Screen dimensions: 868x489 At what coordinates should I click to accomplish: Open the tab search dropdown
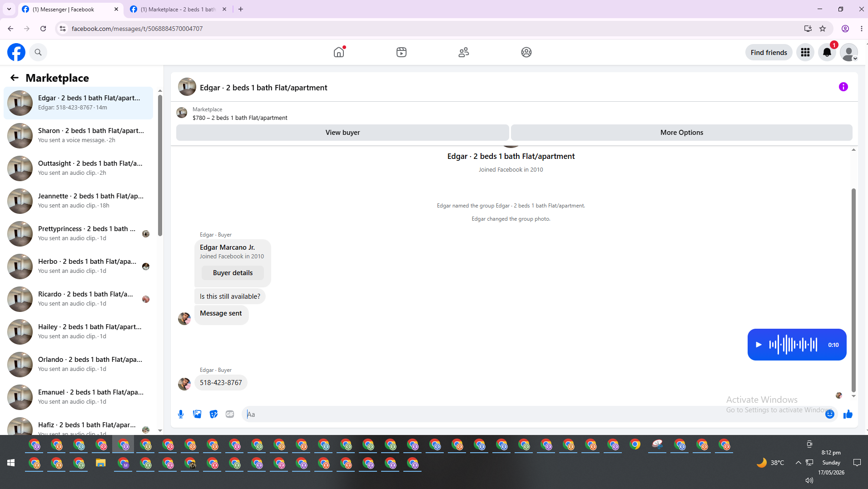click(9, 9)
